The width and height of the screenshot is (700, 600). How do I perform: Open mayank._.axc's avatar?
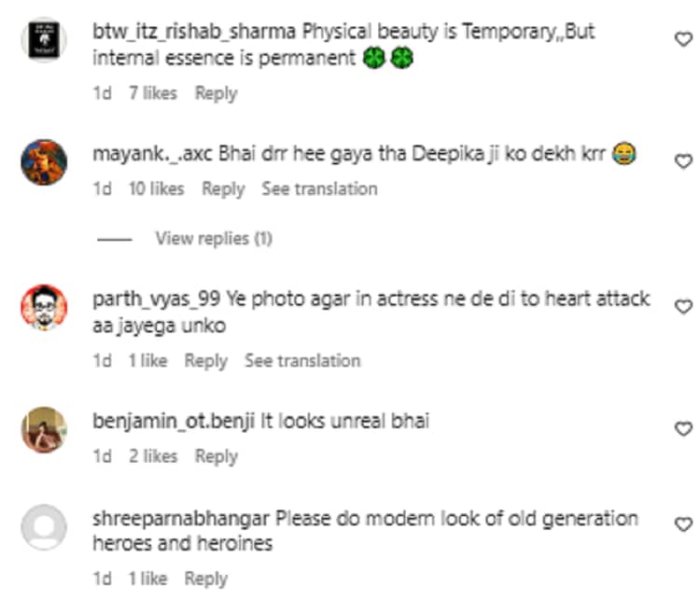[x=44, y=163]
